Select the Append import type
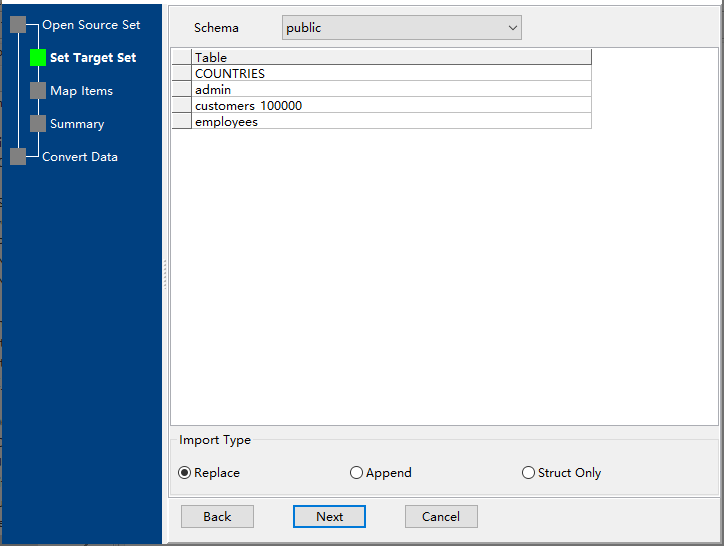 [357, 473]
